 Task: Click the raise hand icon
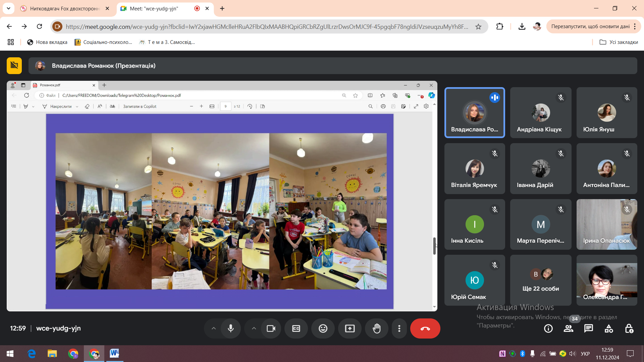click(x=377, y=328)
